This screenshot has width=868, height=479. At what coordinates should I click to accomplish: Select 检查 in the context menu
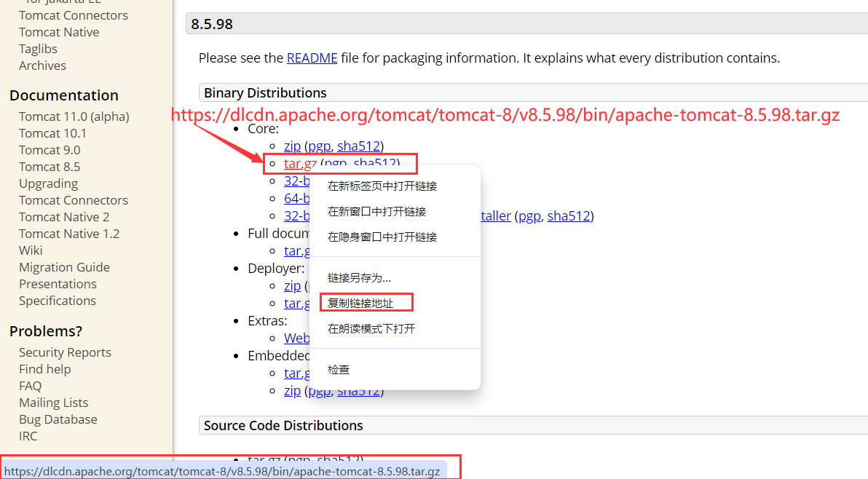[338, 370]
